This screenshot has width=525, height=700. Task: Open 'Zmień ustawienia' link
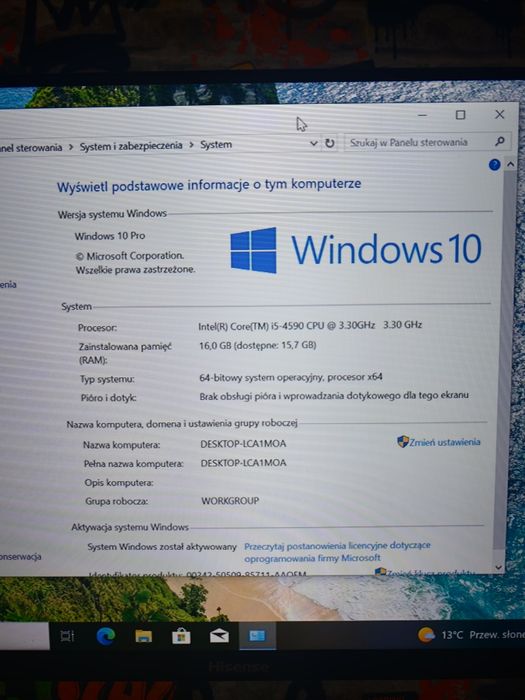tap(445, 442)
